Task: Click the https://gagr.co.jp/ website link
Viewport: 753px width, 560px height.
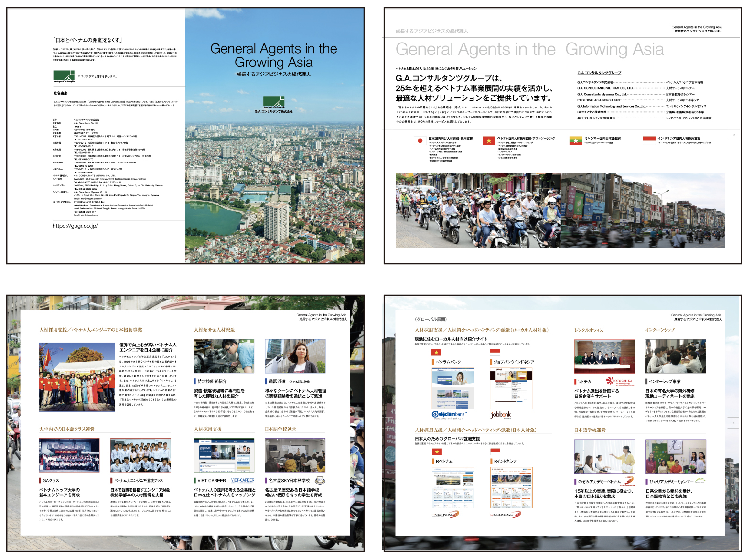Action: pos(75,226)
